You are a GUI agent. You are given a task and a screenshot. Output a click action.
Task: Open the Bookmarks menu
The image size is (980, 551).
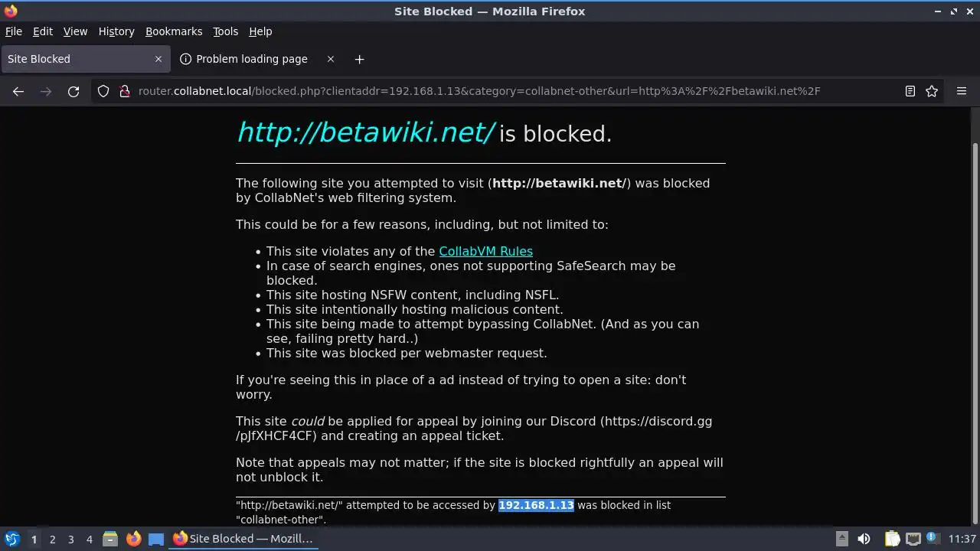point(174,31)
